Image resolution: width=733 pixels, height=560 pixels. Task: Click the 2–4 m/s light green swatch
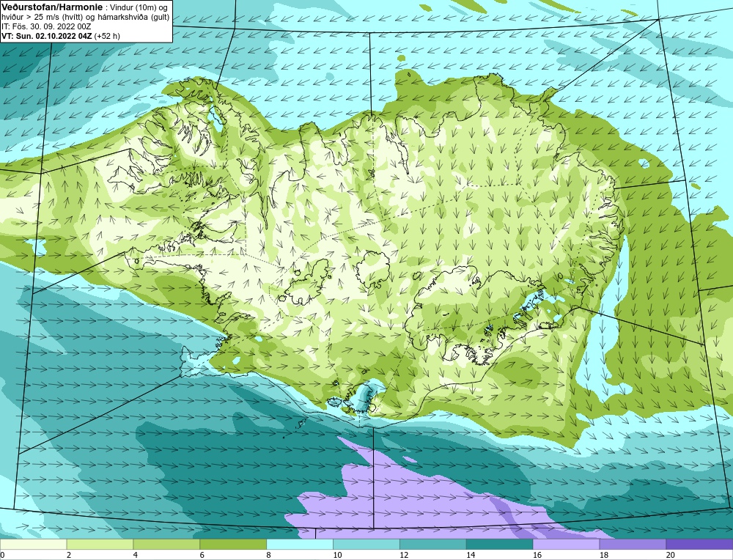(x=100, y=544)
